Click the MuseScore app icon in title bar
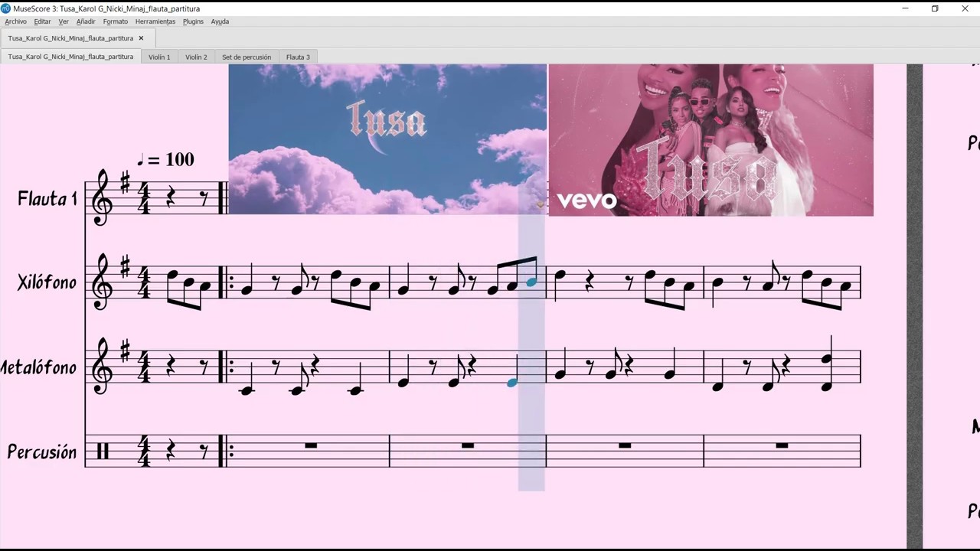Image resolution: width=980 pixels, height=551 pixels. tap(6, 8)
